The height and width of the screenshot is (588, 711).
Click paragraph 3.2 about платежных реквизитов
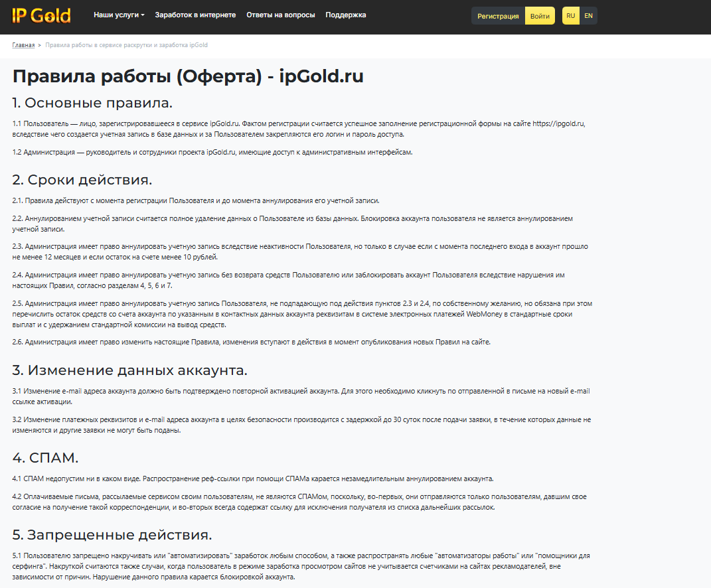301,425
